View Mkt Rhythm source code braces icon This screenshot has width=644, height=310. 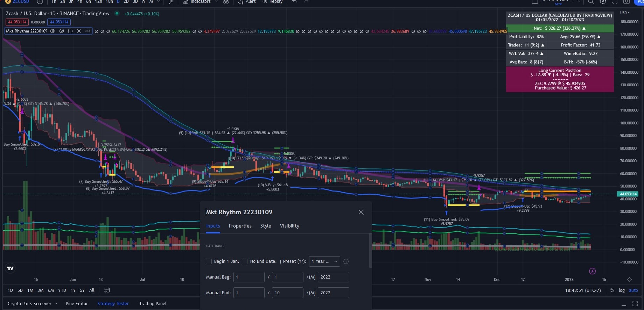click(70, 31)
